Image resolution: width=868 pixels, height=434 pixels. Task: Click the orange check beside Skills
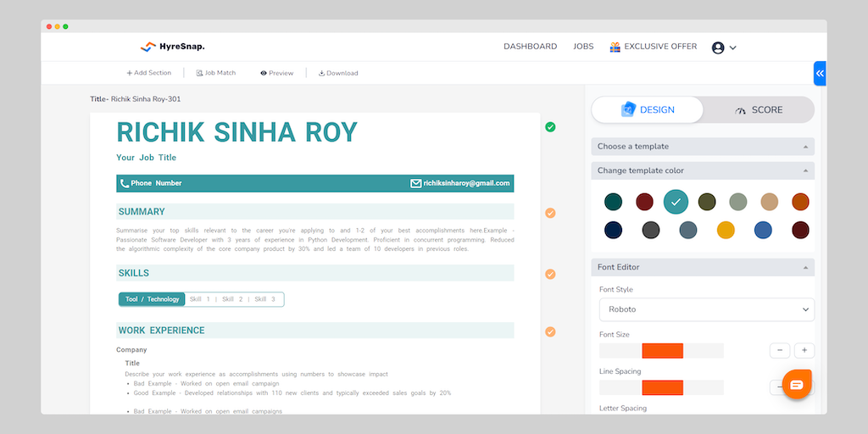pos(550,274)
